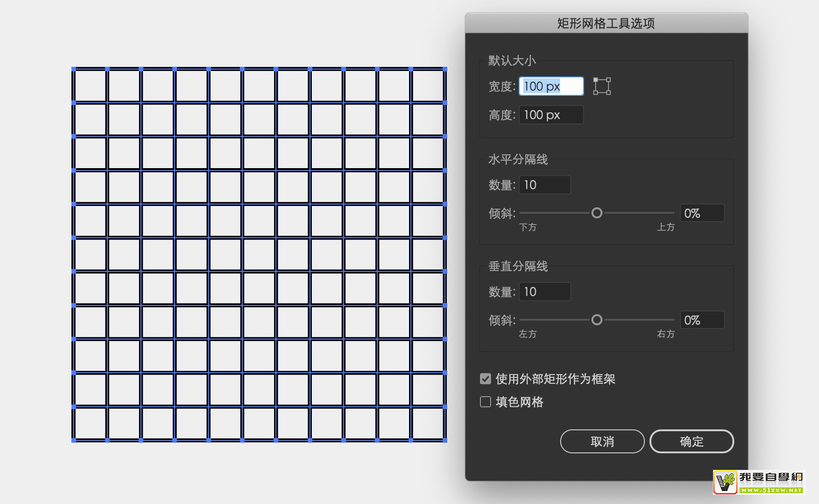Click the 左方 label under vertical skew
This screenshot has height=504, width=819.
[x=527, y=334]
